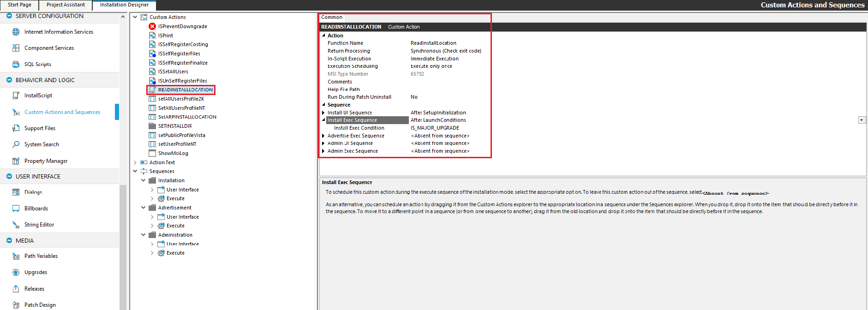868x310 pixels.
Task: Select the InstallScript icon
Action: (x=16, y=95)
